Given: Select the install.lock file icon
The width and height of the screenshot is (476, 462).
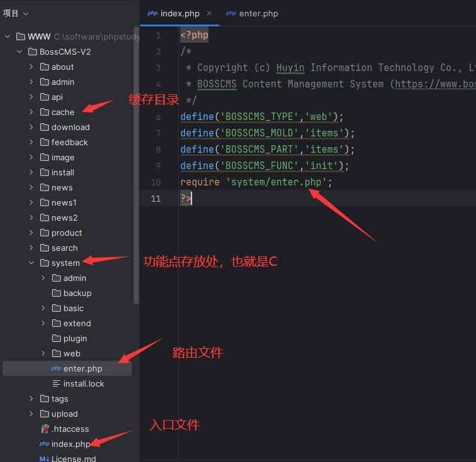Looking at the screenshot, I should pyautogui.click(x=57, y=383).
